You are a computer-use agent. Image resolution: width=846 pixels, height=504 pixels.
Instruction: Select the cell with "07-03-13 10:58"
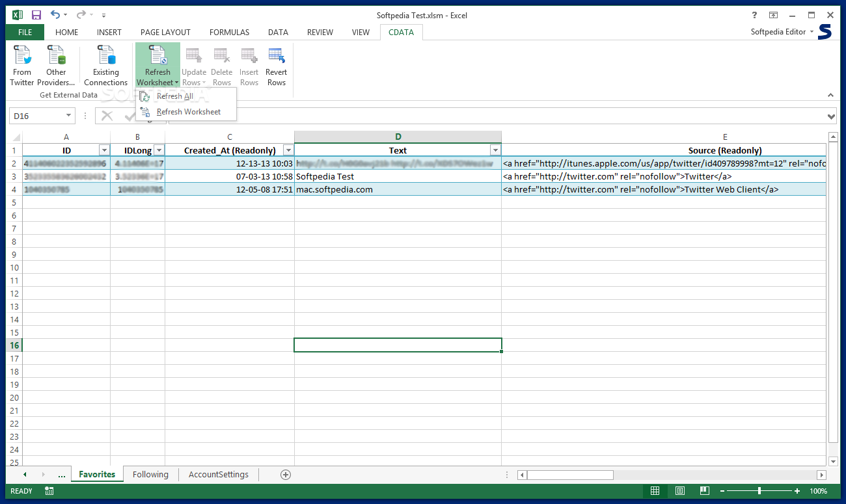[x=229, y=176]
